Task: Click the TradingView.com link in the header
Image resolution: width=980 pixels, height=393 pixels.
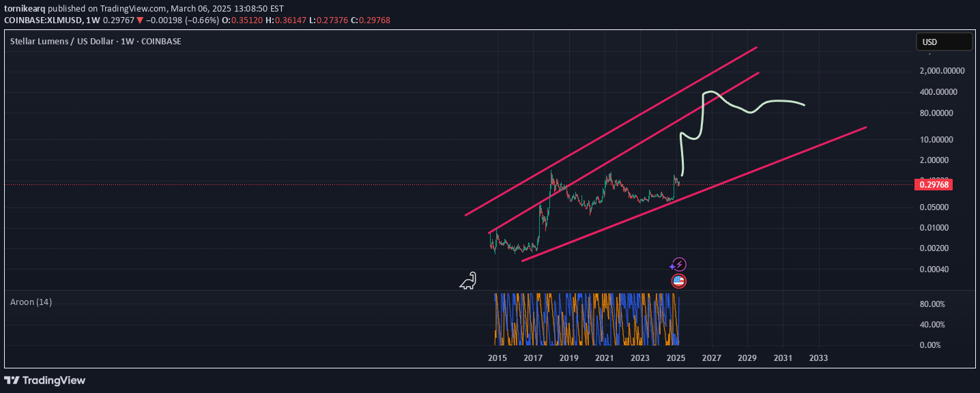Action: [x=132, y=8]
